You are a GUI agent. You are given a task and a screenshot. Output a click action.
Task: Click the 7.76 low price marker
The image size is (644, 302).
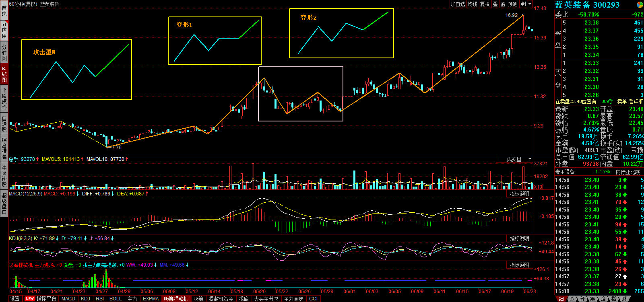[117, 148]
